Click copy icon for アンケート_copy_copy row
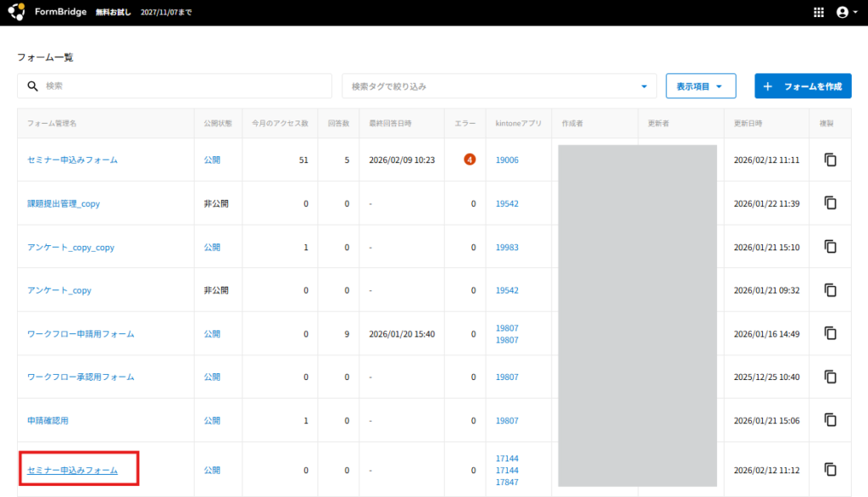The image size is (868, 497). (831, 247)
